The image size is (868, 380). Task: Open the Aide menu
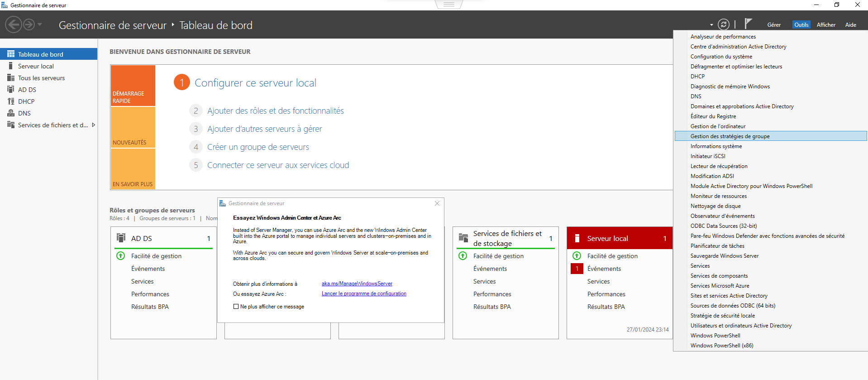point(851,25)
